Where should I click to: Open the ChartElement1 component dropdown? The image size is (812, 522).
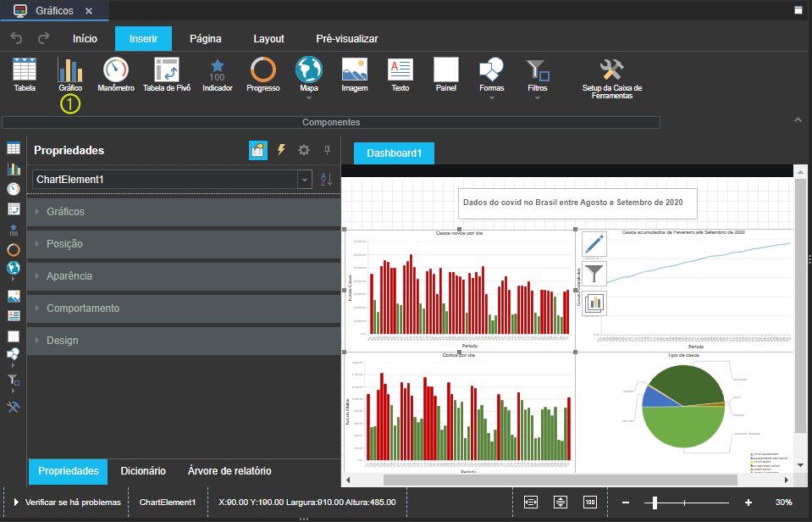305,180
